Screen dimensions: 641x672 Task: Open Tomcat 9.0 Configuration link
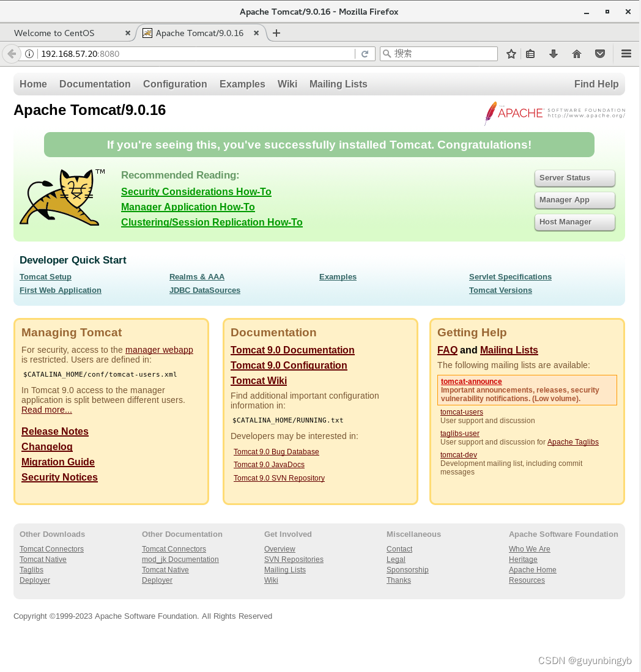289,365
